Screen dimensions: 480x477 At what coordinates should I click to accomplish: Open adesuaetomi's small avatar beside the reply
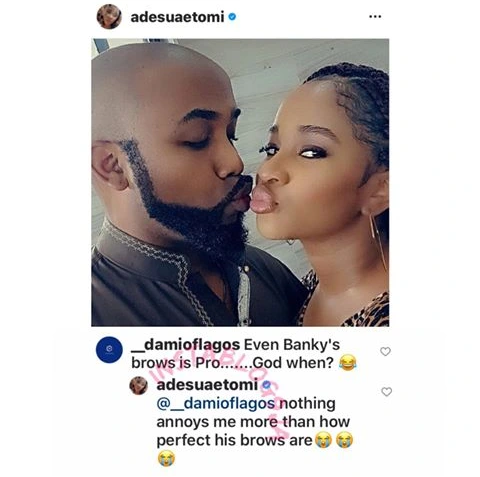click(139, 386)
